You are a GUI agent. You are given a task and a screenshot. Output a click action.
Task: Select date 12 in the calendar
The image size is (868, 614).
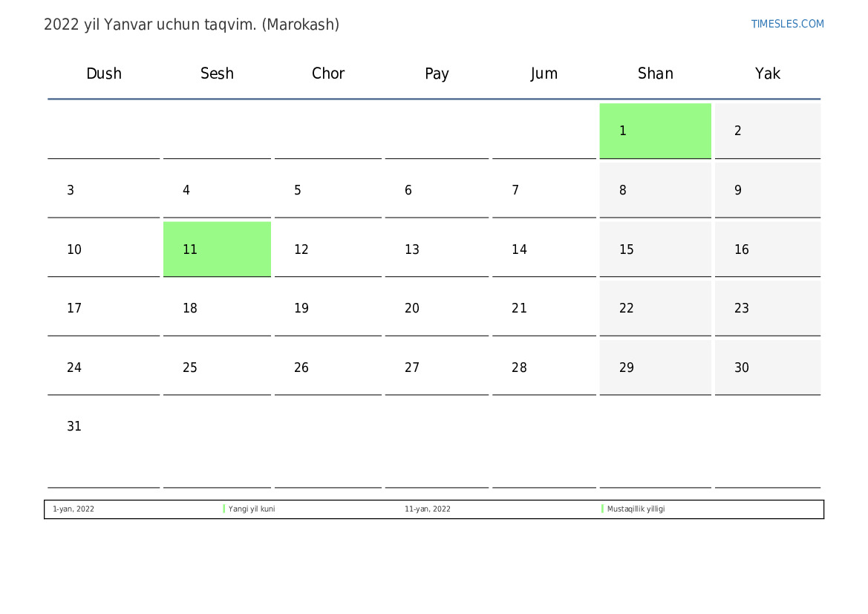click(327, 249)
